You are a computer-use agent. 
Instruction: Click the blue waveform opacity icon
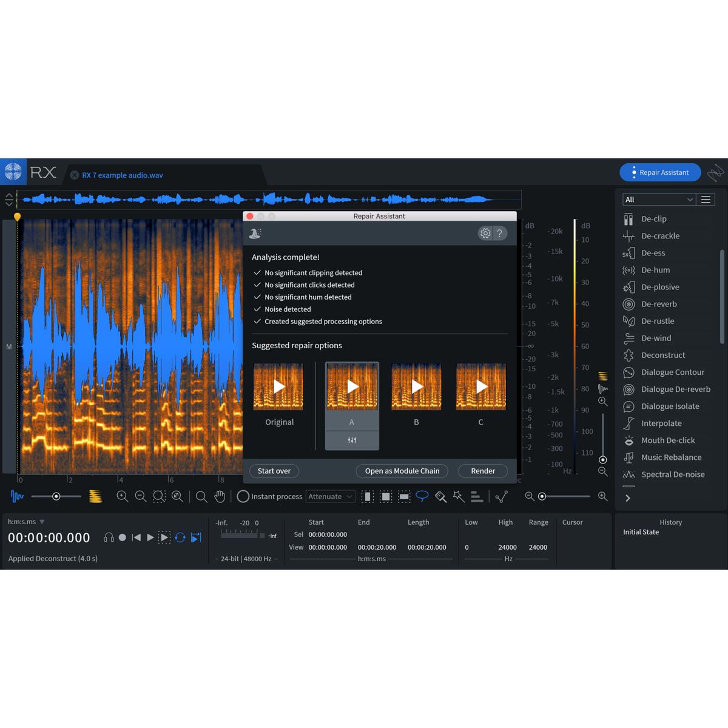point(17,496)
